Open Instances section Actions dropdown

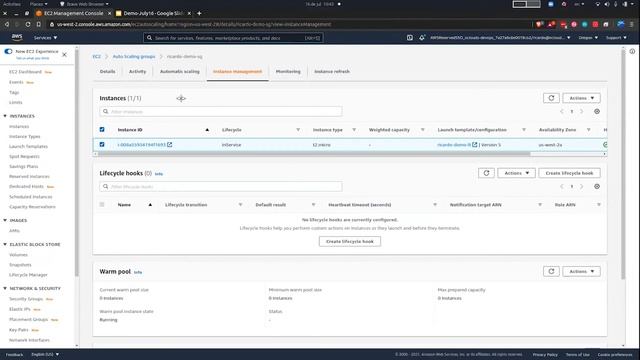click(x=581, y=98)
